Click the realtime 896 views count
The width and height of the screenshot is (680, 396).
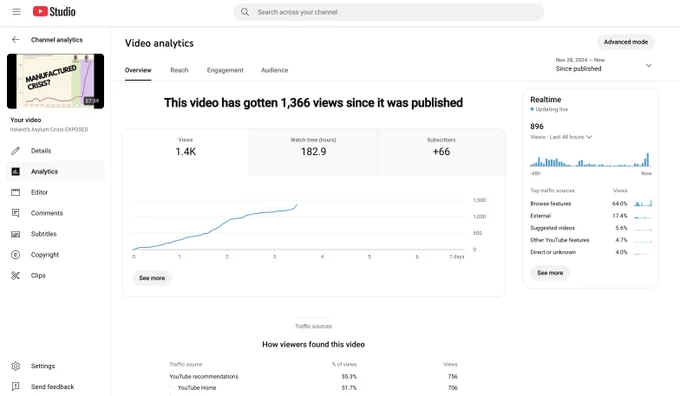[x=536, y=126]
